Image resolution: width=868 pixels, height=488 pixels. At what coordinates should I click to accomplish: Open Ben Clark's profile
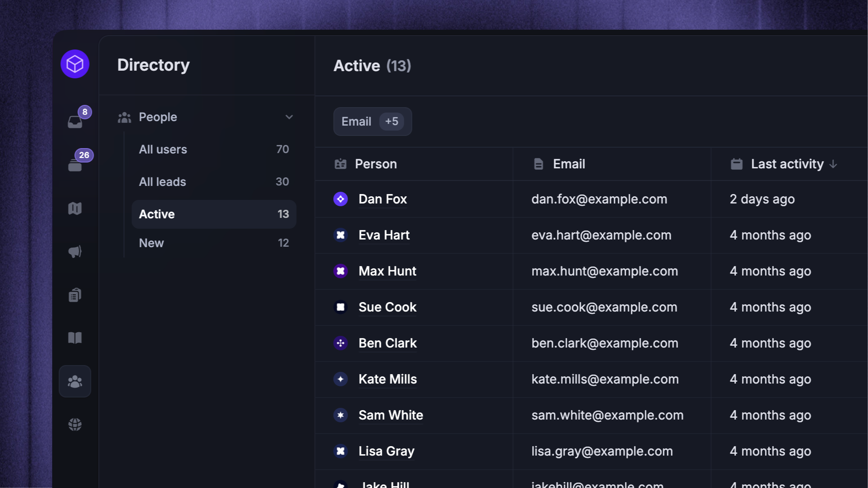(x=388, y=343)
